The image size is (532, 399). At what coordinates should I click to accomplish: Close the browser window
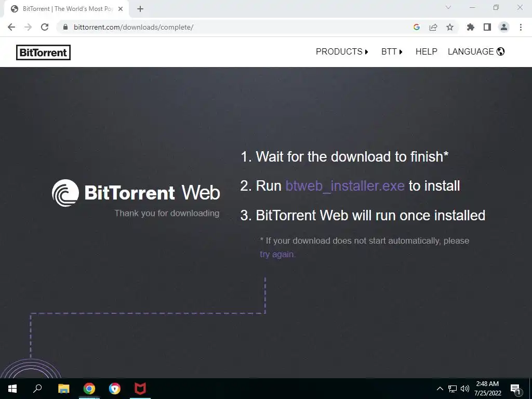pyautogui.click(x=520, y=7)
